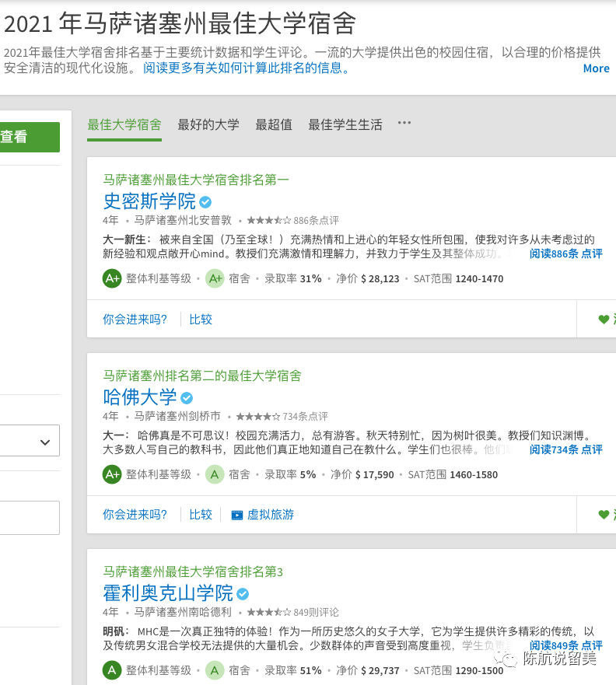
Task: Click the virtual tour video icon for 哈佛大学
Action: (x=237, y=515)
